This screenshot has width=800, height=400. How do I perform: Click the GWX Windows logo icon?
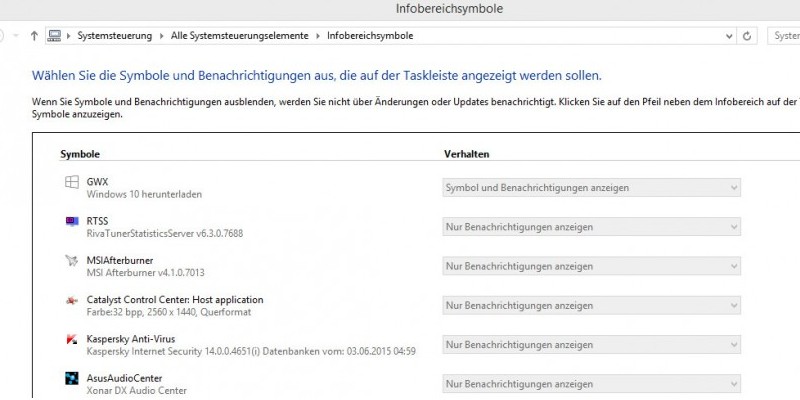coord(72,182)
